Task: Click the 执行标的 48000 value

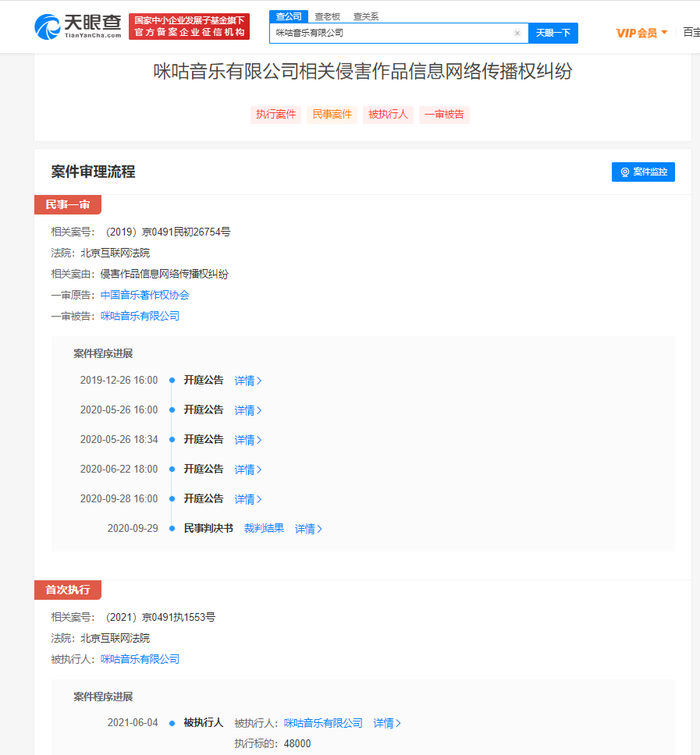Action: click(298, 744)
